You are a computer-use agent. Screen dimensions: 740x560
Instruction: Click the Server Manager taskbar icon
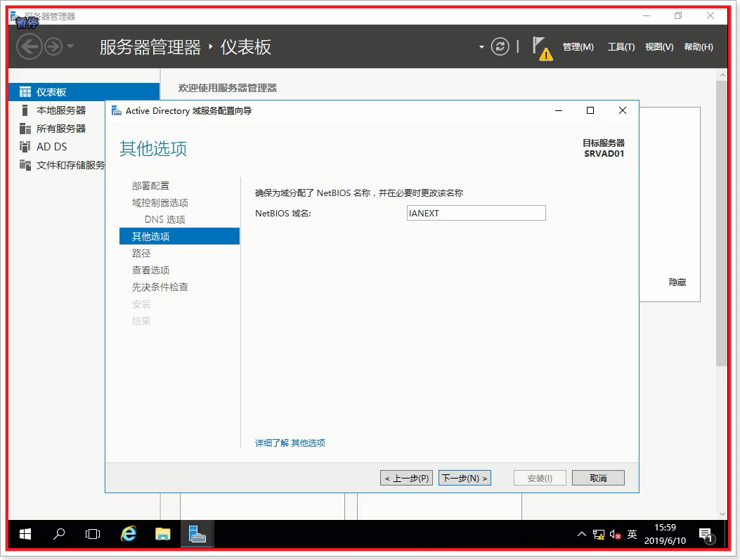click(197, 534)
